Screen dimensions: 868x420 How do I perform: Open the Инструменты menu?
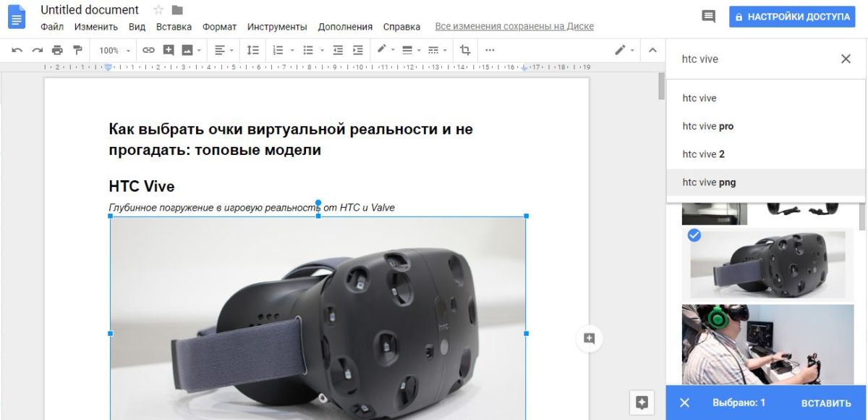coord(277,27)
